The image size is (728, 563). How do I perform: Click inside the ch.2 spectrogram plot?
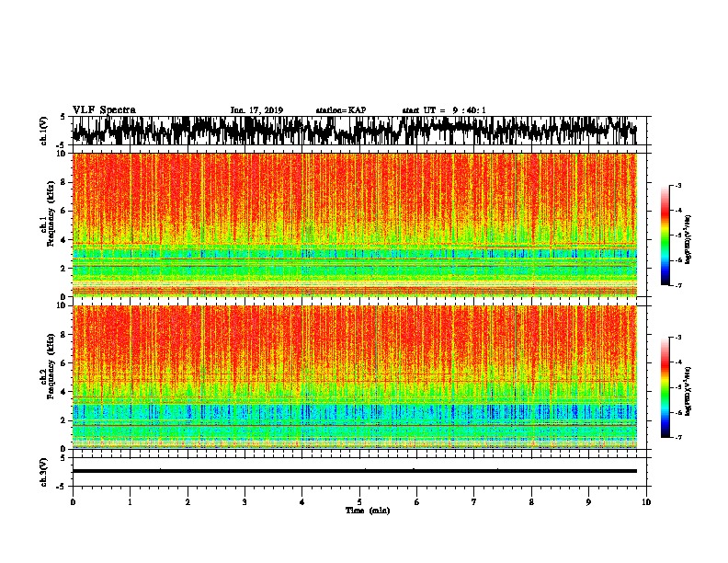(355, 377)
